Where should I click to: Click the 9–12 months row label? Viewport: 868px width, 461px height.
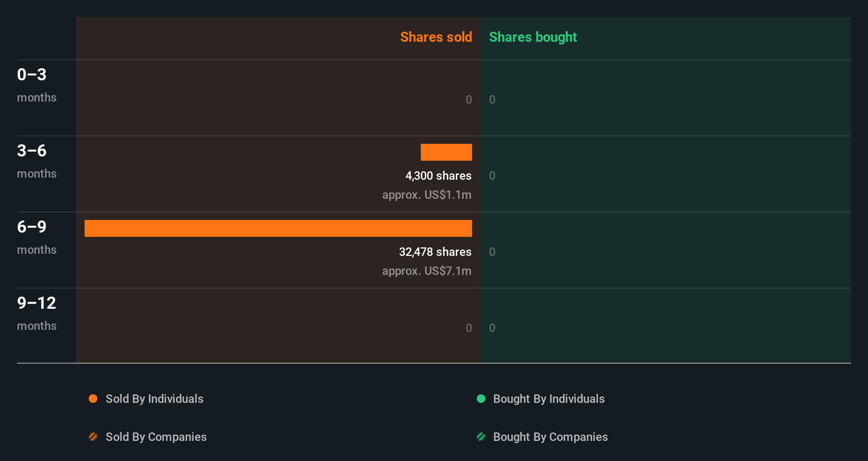tap(36, 313)
